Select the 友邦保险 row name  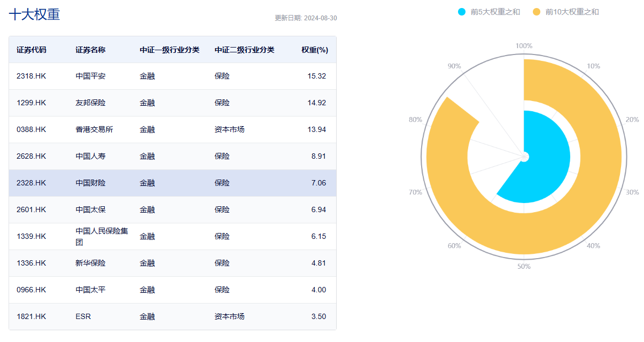[x=90, y=103]
